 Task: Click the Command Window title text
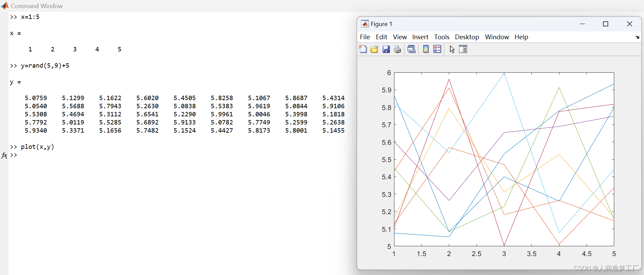point(37,6)
